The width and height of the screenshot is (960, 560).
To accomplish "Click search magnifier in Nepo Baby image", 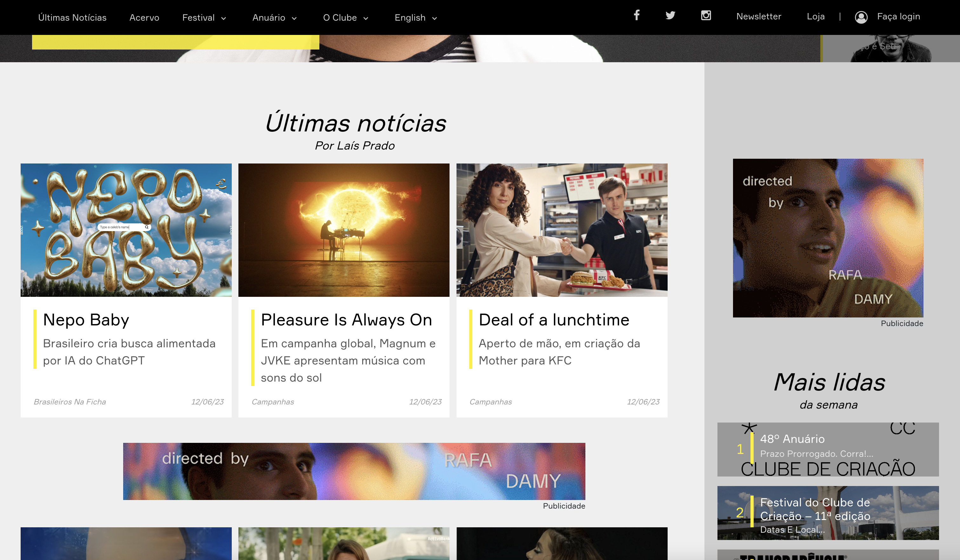I will 147,227.
